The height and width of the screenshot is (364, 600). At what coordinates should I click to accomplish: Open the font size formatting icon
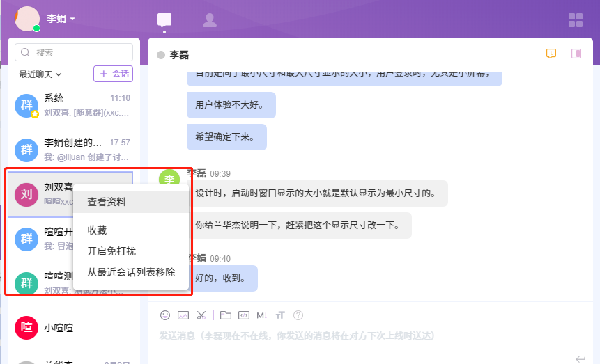point(280,315)
